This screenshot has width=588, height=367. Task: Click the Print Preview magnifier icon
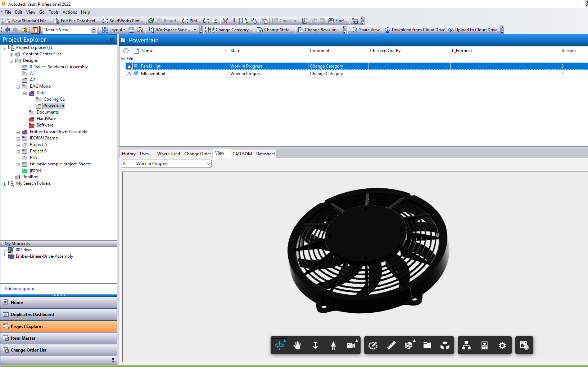[215, 21]
